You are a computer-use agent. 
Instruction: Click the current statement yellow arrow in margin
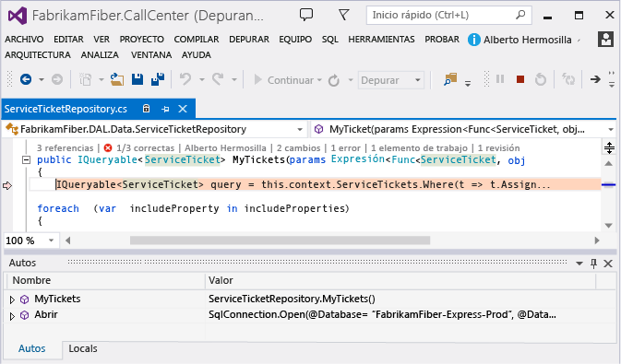(x=7, y=185)
